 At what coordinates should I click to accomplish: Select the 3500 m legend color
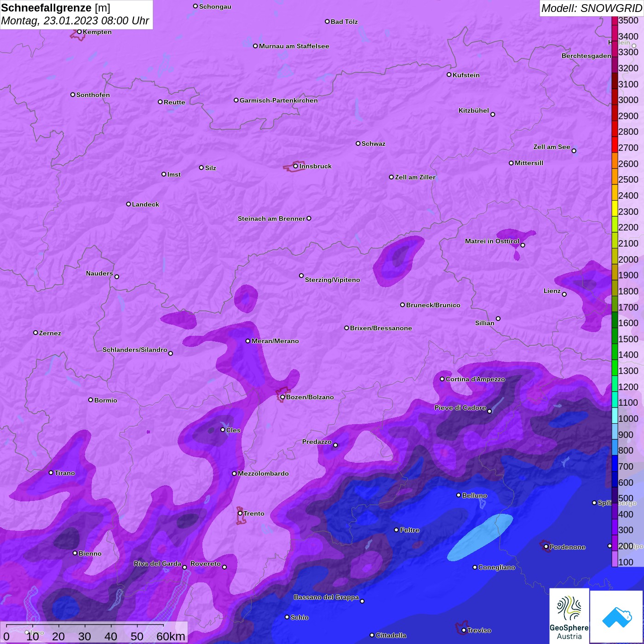pos(615,21)
